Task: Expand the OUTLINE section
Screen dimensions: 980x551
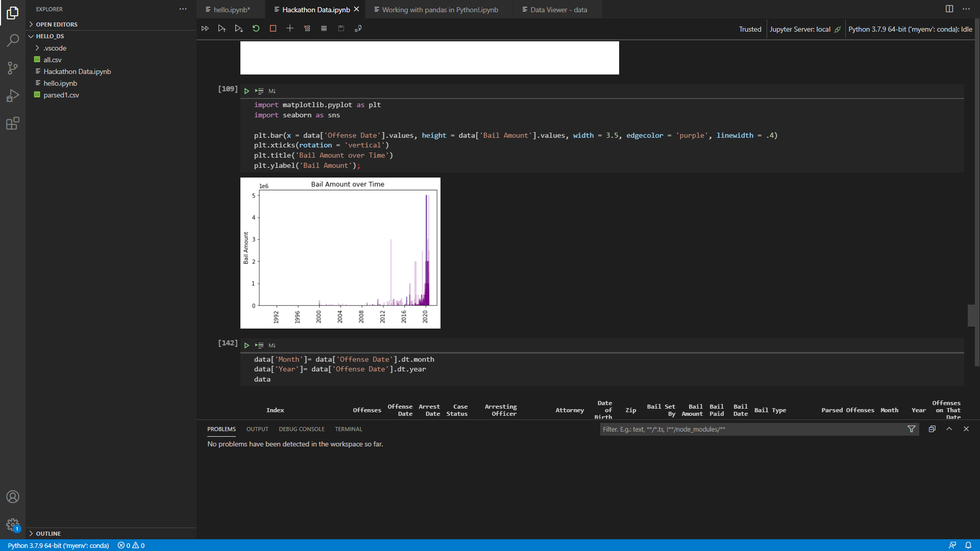Action: [x=48, y=534]
